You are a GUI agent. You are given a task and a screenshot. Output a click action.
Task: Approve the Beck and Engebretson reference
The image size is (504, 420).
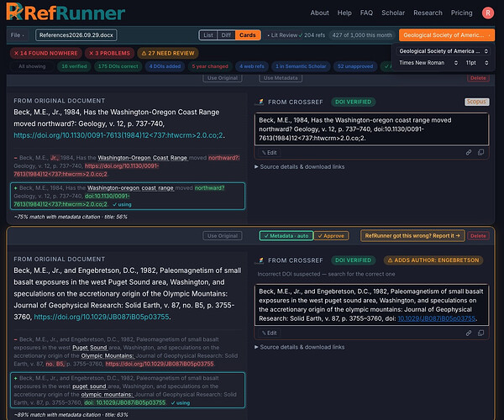[331, 235]
